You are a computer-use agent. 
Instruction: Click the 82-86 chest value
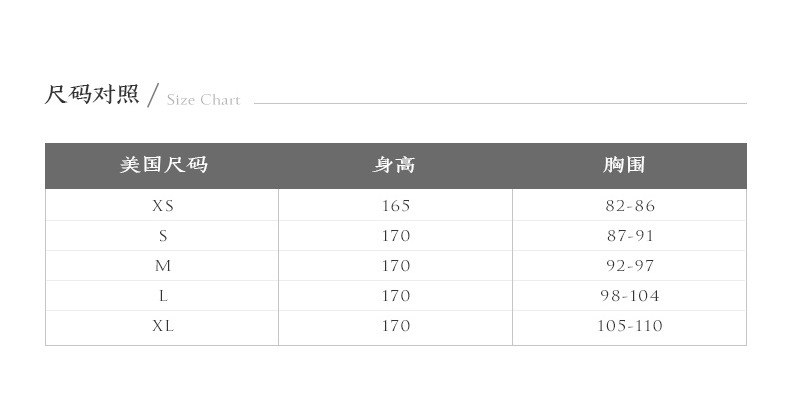tap(630, 206)
